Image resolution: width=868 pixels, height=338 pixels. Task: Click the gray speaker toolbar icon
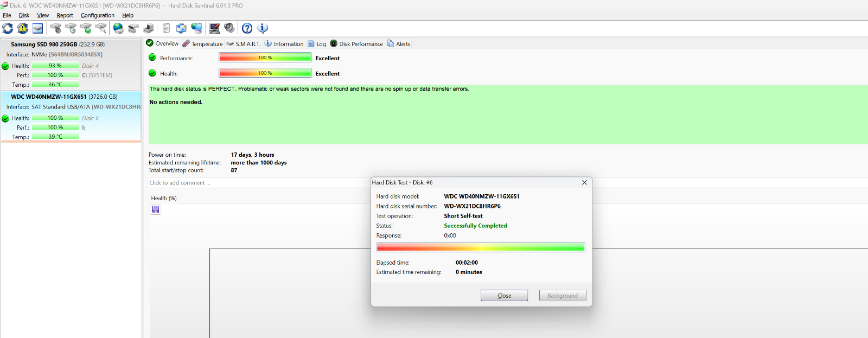(x=229, y=28)
